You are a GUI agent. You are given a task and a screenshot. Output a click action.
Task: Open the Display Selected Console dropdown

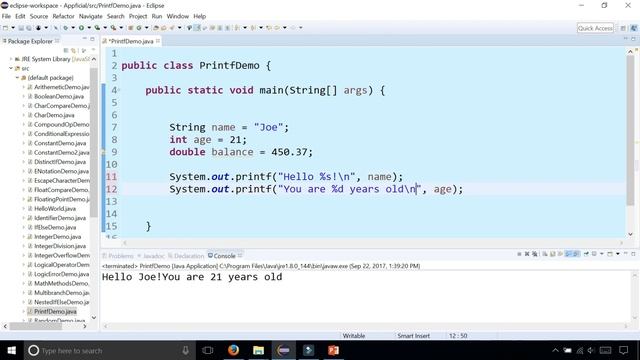tap(602, 254)
